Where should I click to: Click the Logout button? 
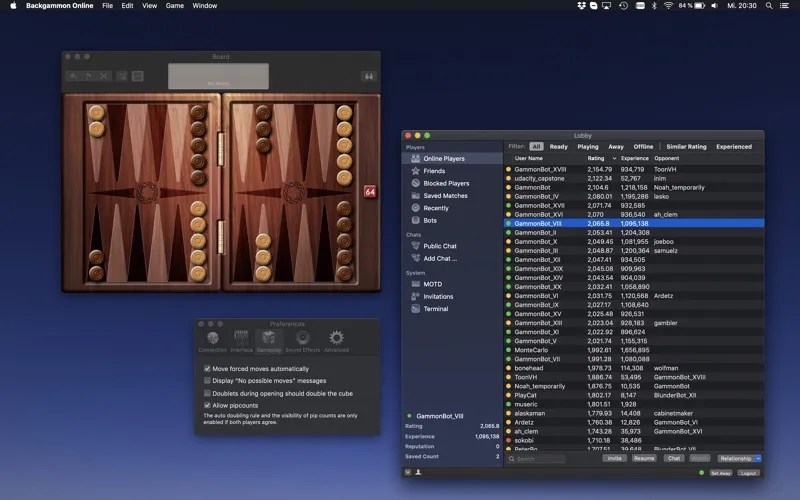pos(748,473)
